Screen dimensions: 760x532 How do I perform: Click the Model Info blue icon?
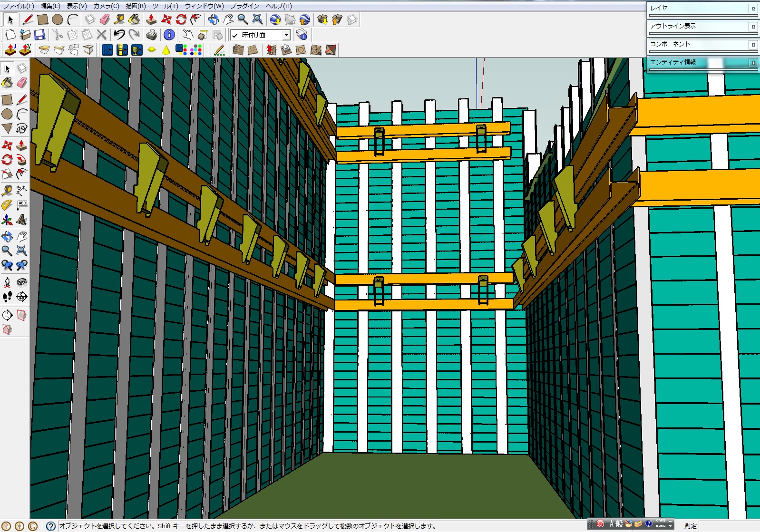(x=169, y=35)
